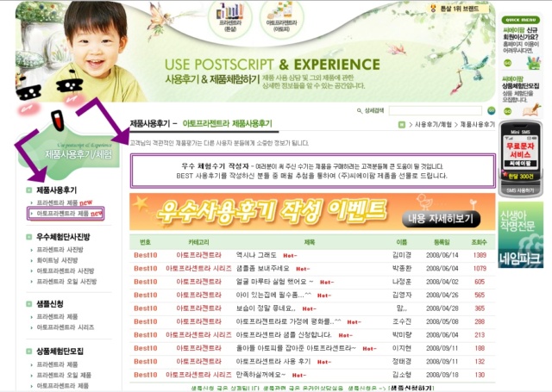Open the 아토프라센트라 (아토피) round product icon
This screenshot has height=392, width=552.
(x=281, y=18)
